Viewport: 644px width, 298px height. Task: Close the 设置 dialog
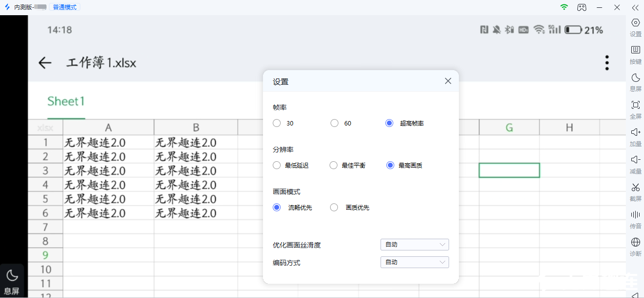[448, 81]
